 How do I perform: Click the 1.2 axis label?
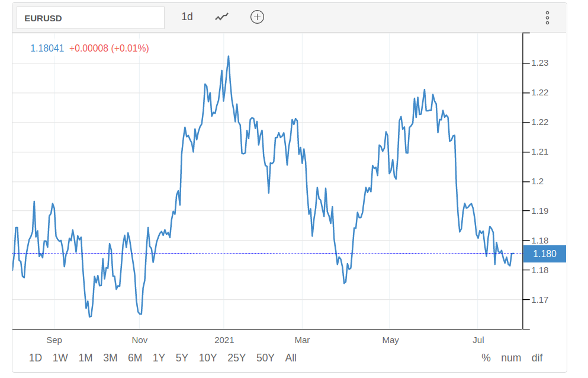coord(538,182)
